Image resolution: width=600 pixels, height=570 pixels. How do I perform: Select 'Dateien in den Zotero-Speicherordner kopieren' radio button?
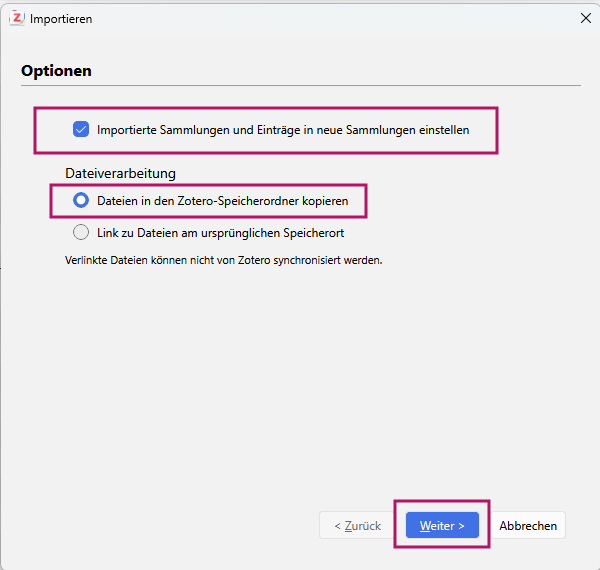pos(81,200)
